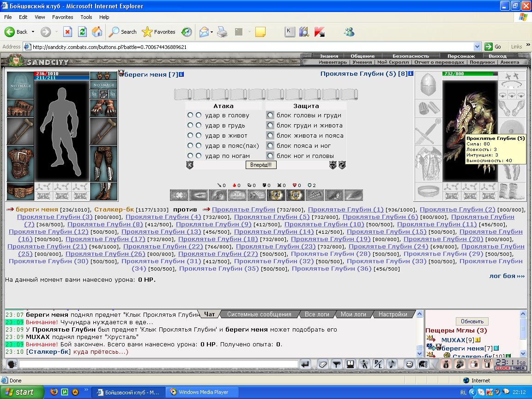Expand hidden system tray icons arrow
The height and width of the screenshot is (399, 532).
tap(472, 392)
